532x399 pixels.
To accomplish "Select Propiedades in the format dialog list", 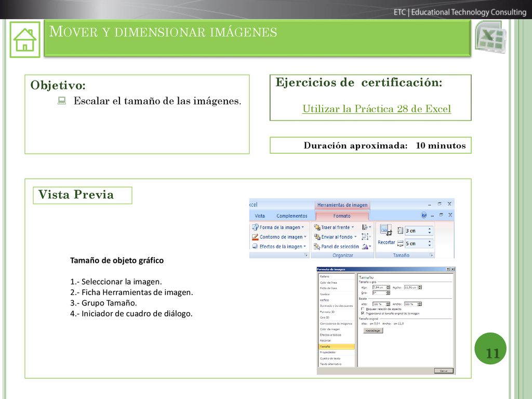I will pyautogui.click(x=327, y=352).
